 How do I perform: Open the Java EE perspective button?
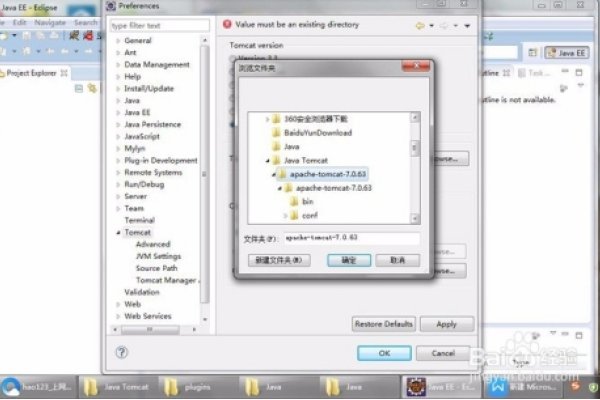click(x=565, y=52)
